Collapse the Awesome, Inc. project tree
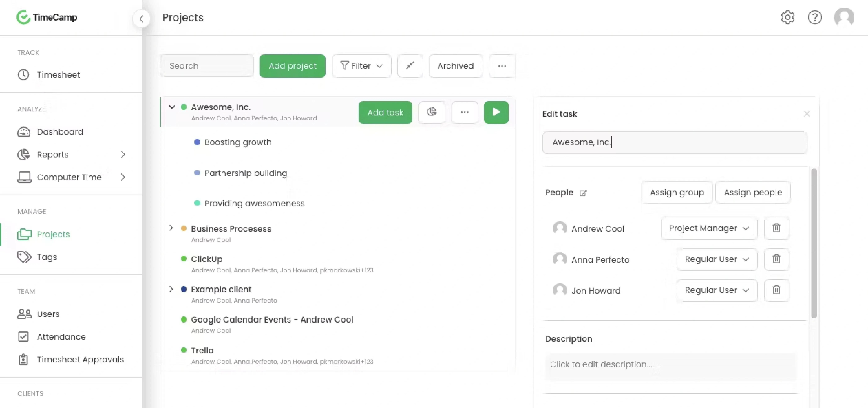The width and height of the screenshot is (868, 408). coord(172,107)
